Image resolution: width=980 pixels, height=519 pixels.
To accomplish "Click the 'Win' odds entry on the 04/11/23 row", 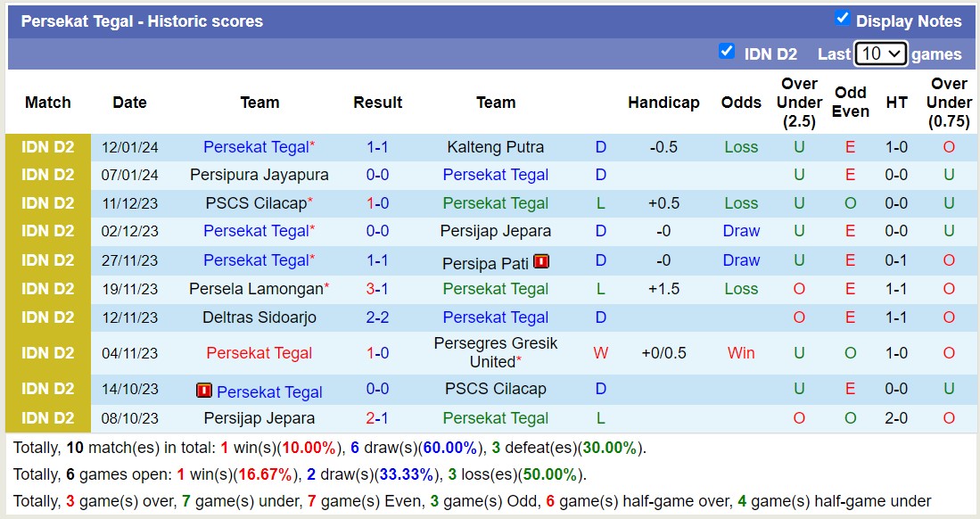I will pyautogui.click(x=741, y=352).
